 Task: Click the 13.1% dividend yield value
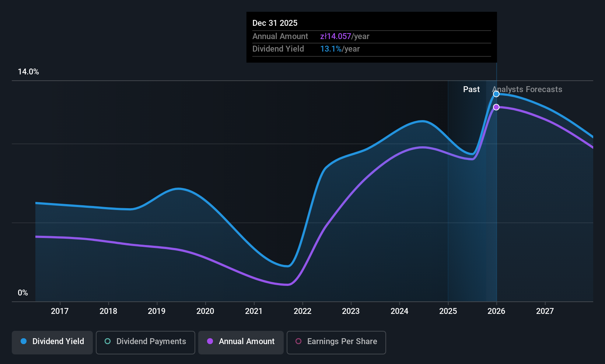click(331, 49)
